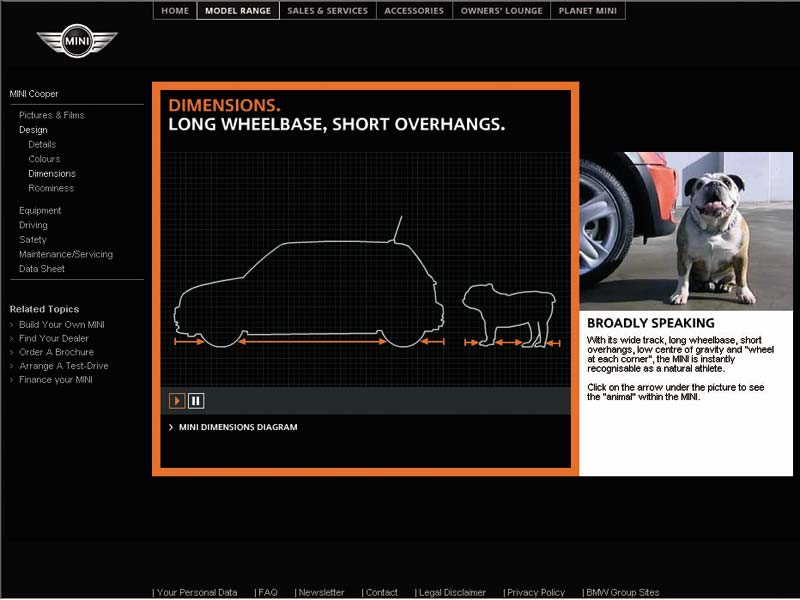Click Arrange A Test-Drive link

tap(63, 366)
